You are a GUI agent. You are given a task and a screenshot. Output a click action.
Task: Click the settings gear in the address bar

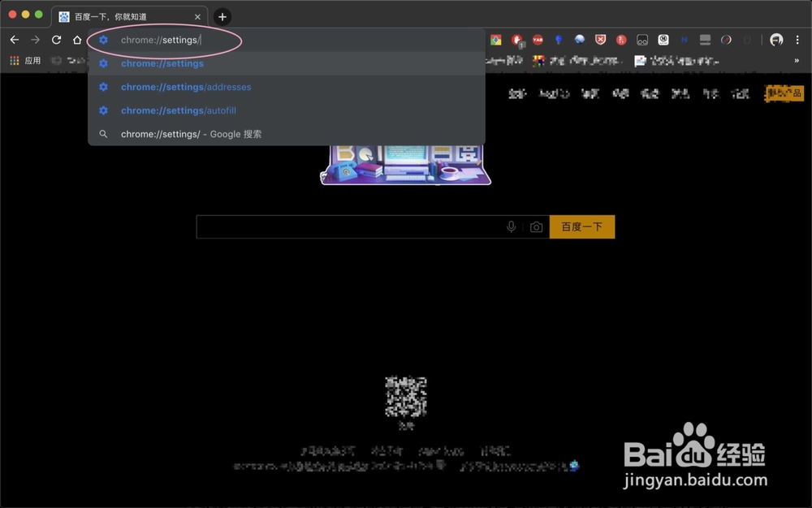pos(103,39)
